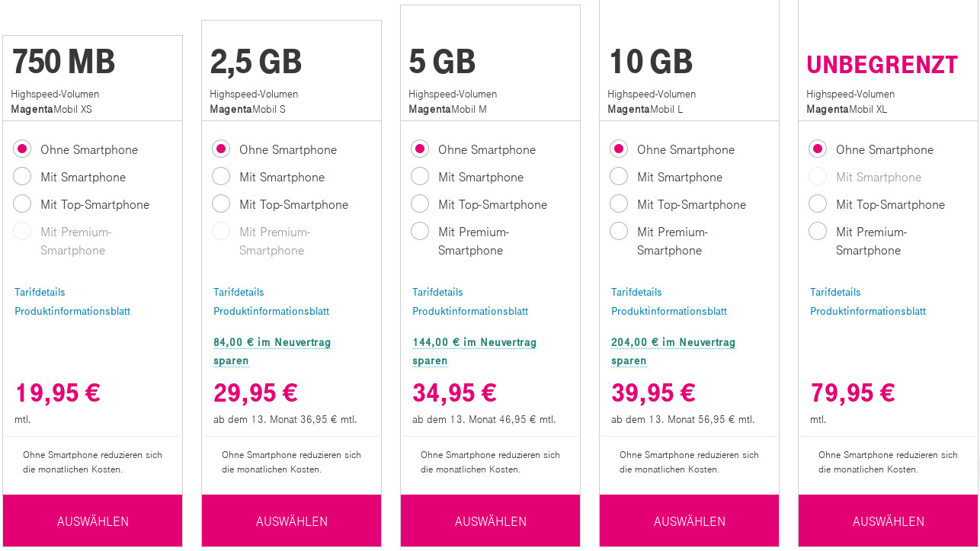Viewport: 980px width, 551px height.
Task: Select "Mit Smartphone" for MagentaMobil XS
Action: (x=21, y=176)
